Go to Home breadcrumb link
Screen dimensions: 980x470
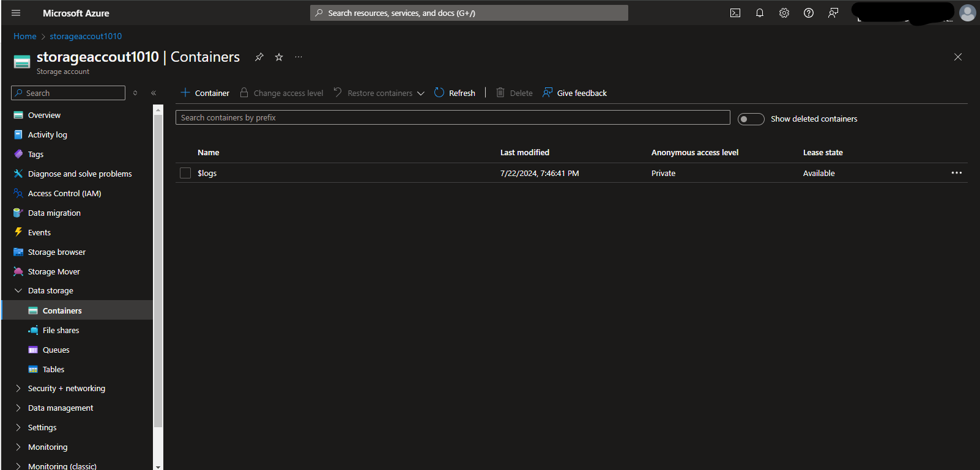coord(25,36)
